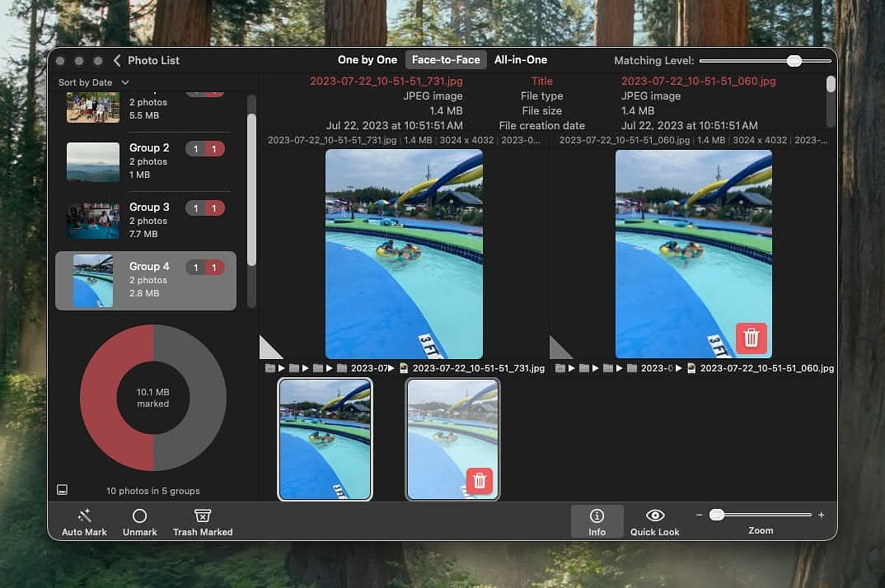Adjust the Matching Level slider
This screenshot has height=588, width=885.
[x=794, y=61]
